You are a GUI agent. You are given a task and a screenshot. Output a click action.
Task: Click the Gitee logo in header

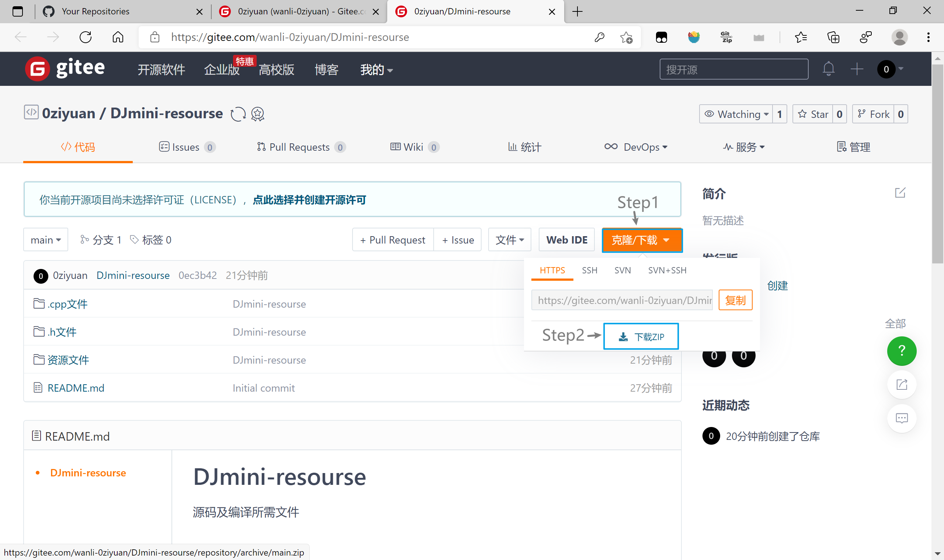(x=65, y=69)
